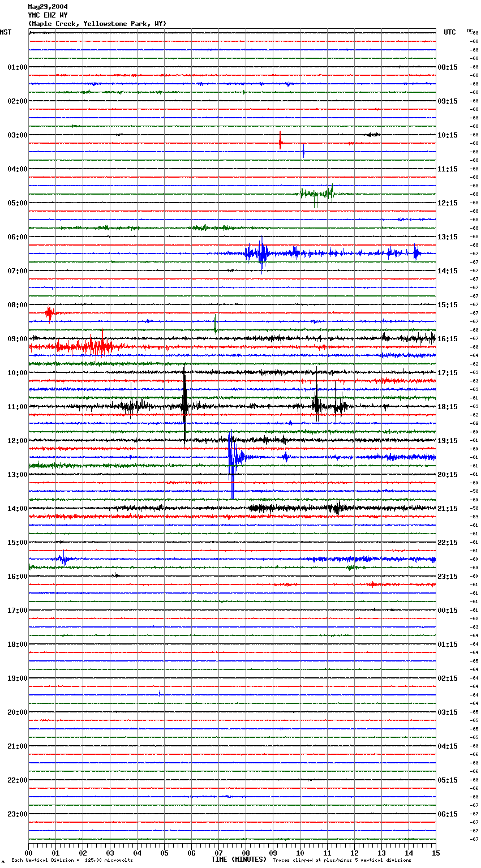
Task: Select the 14:00 MST row label
Action: point(18,509)
